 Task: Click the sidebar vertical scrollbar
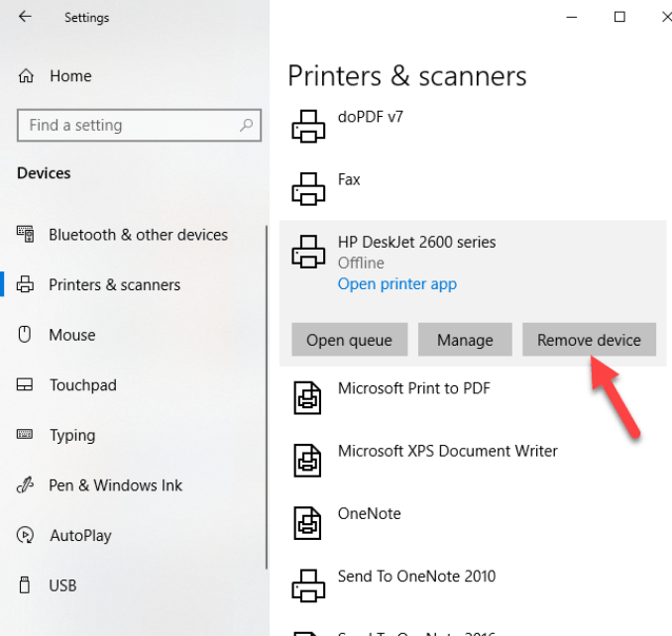(x=267, y=397)
